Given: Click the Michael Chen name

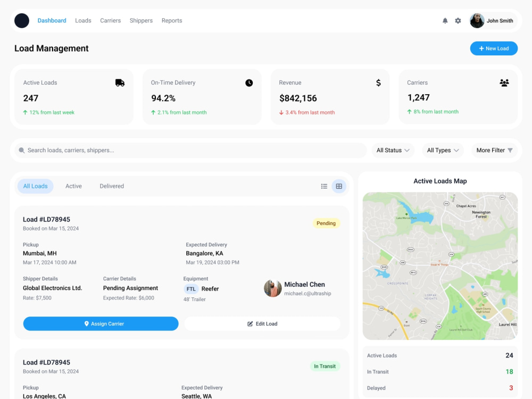Looking at the screenshot, I should 304,284.
